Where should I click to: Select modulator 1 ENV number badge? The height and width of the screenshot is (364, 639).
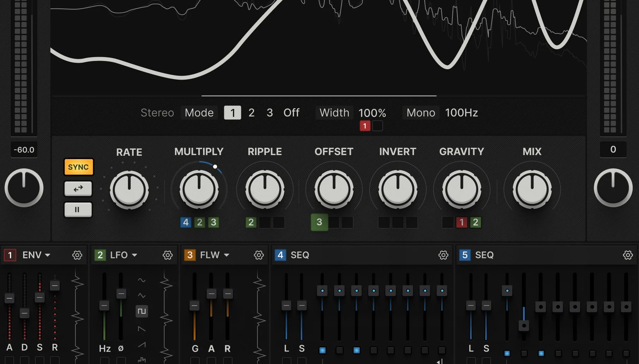click(x=10, y=255)
